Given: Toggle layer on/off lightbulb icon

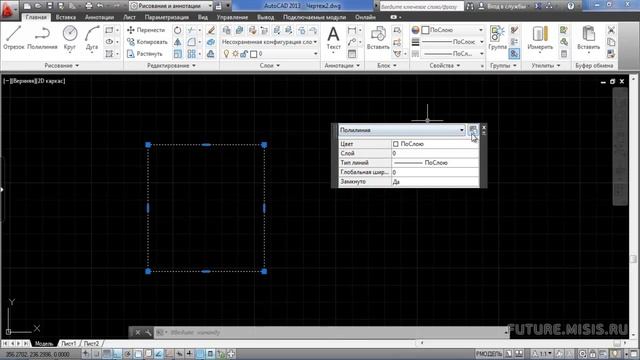Looking at the screenshot, I should click(x=227, y=54).
